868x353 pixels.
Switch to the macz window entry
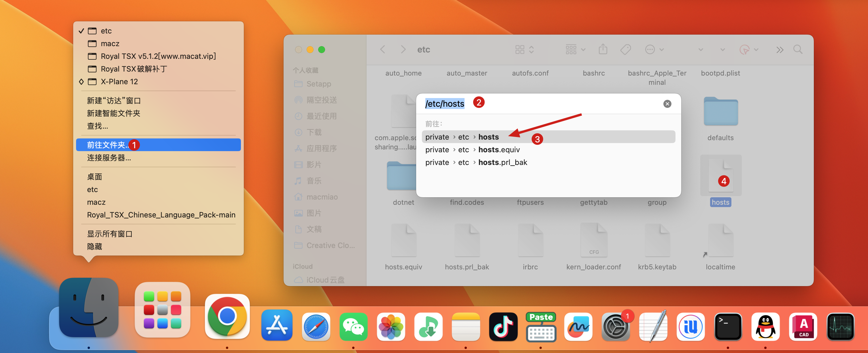coord(110,44)
